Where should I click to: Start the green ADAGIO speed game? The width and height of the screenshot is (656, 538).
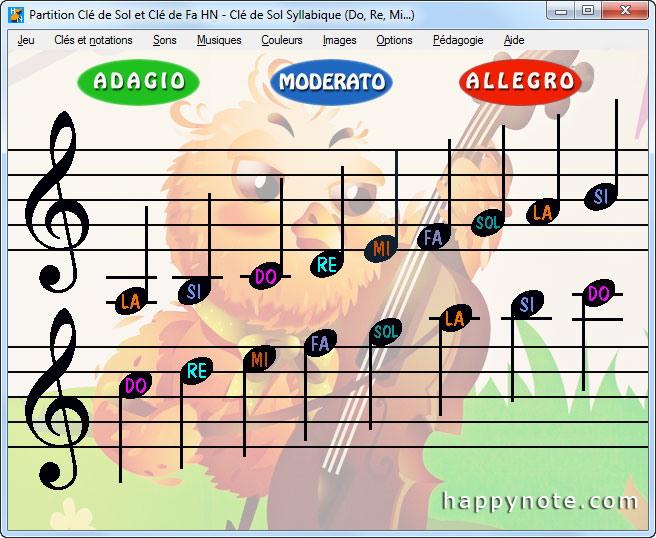point(138,82)
